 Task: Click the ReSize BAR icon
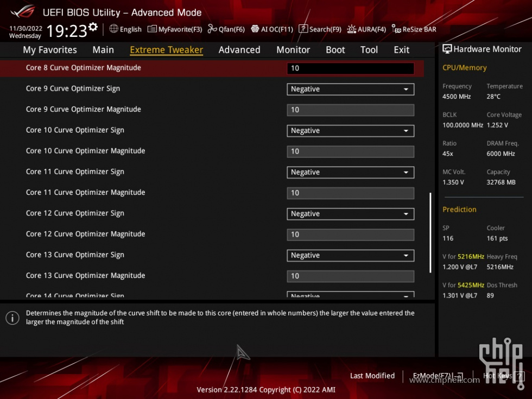tap(396, 29)
